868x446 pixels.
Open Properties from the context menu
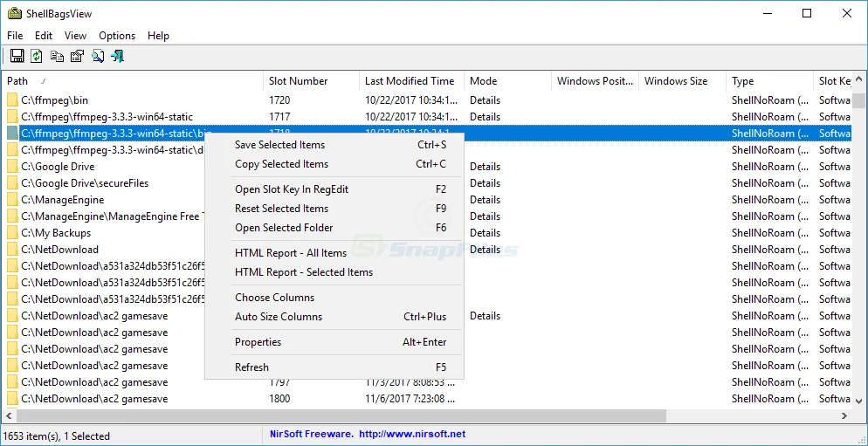tap(334, 342)
